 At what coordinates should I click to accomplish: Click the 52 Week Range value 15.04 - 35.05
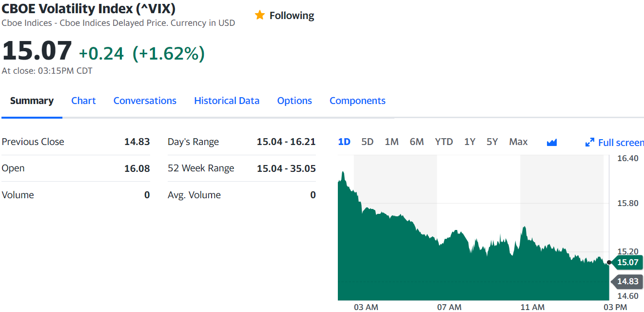[x=286, y=168]
